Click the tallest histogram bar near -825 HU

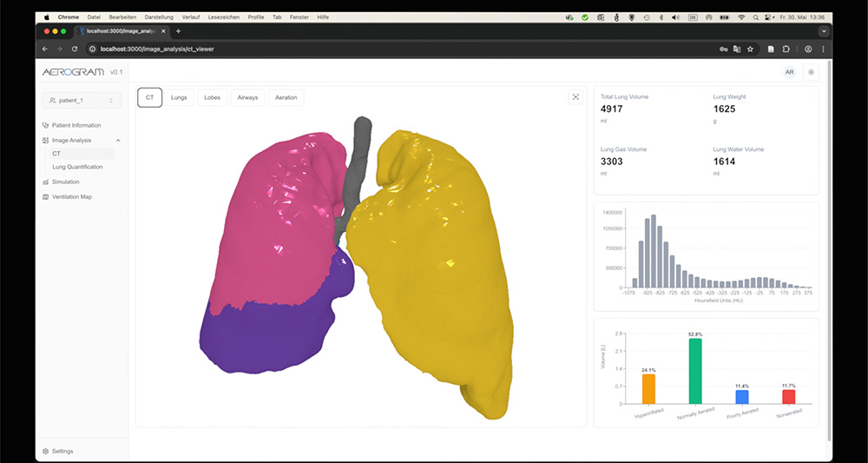[654, 251]
